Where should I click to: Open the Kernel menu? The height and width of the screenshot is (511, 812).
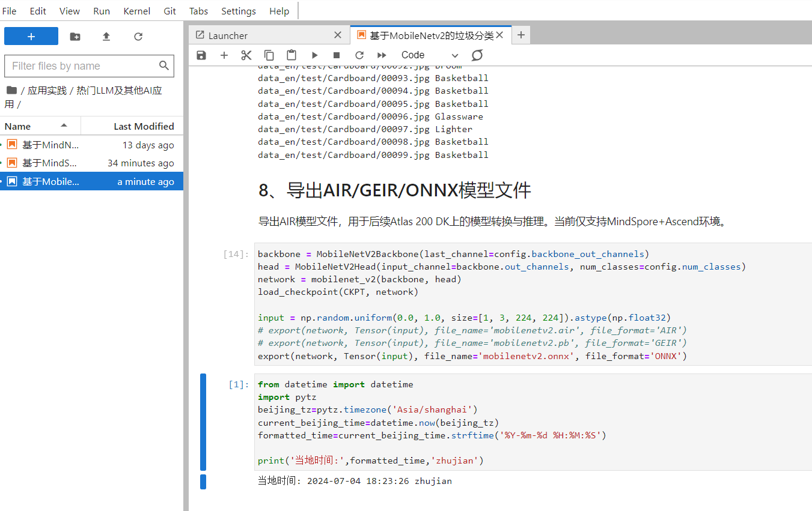point(137,11)
